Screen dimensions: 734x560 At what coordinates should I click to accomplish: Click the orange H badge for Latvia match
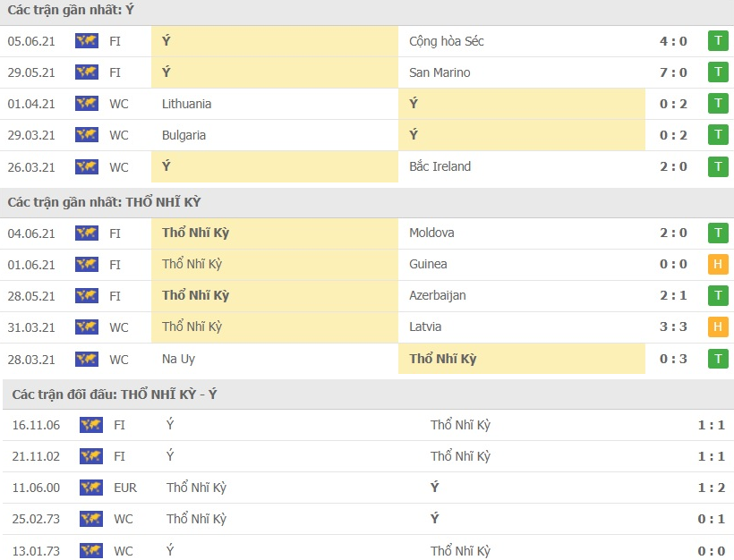[x=718, y=327]
